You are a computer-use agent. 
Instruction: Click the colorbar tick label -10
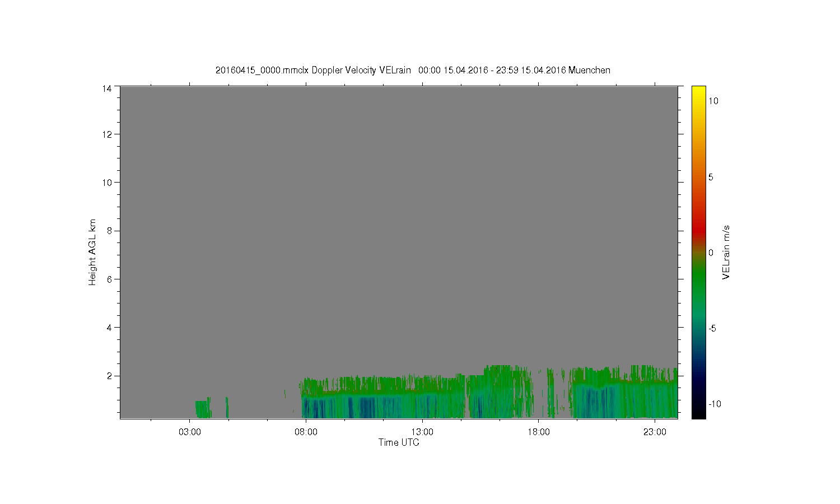[x=713, y=404]
